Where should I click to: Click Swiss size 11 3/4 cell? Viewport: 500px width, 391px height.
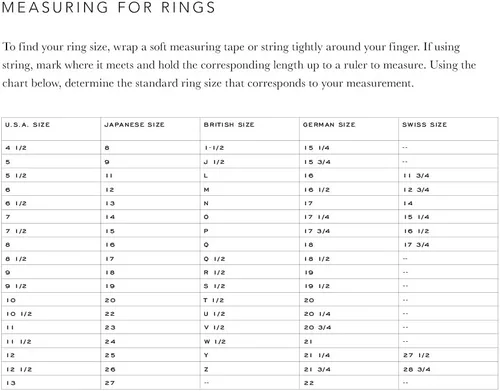(x=448, y=175)
